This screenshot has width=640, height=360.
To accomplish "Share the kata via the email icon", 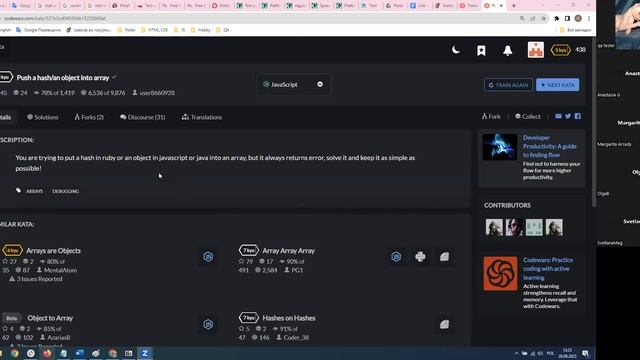I will [558, 116].
